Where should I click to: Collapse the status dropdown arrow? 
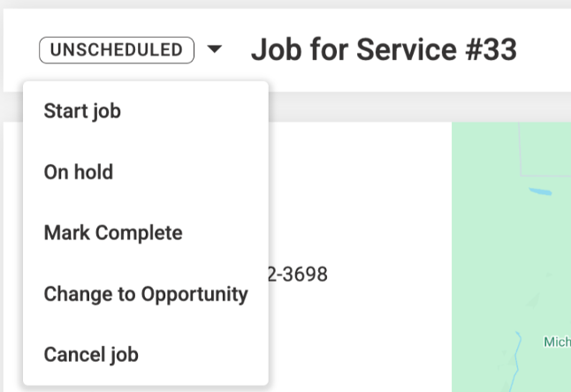point(214,49)
